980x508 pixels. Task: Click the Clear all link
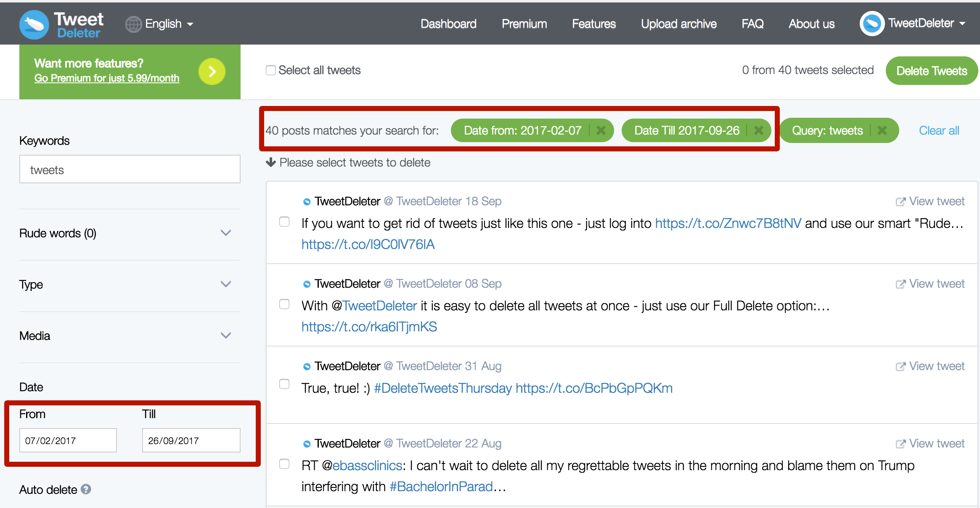[939, 130]
